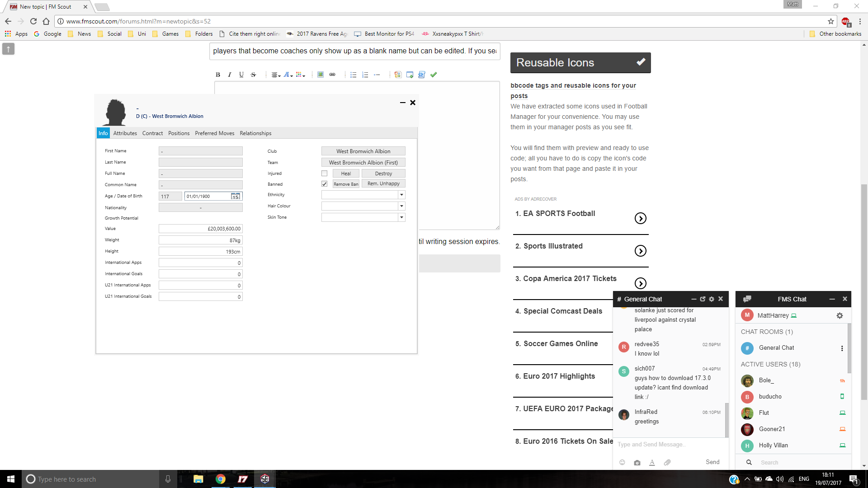This screenshot has width=868, height=488.
Task: Pop out the General Chat window
Action: point(703,299)
